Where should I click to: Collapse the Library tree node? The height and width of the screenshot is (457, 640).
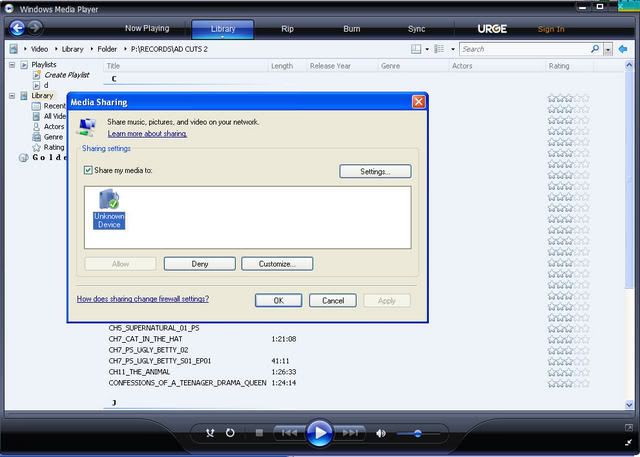(12, 95)
